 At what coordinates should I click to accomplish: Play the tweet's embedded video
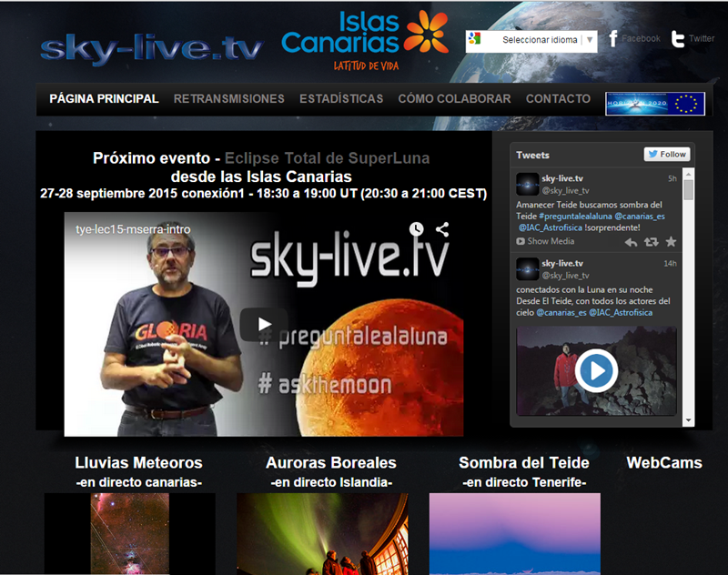click(x=597, y=371)
